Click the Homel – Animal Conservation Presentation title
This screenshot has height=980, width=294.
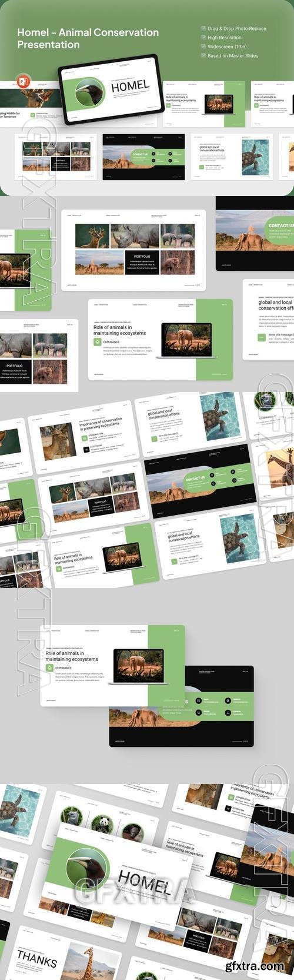pyautogui.click(x=88, y=38)
